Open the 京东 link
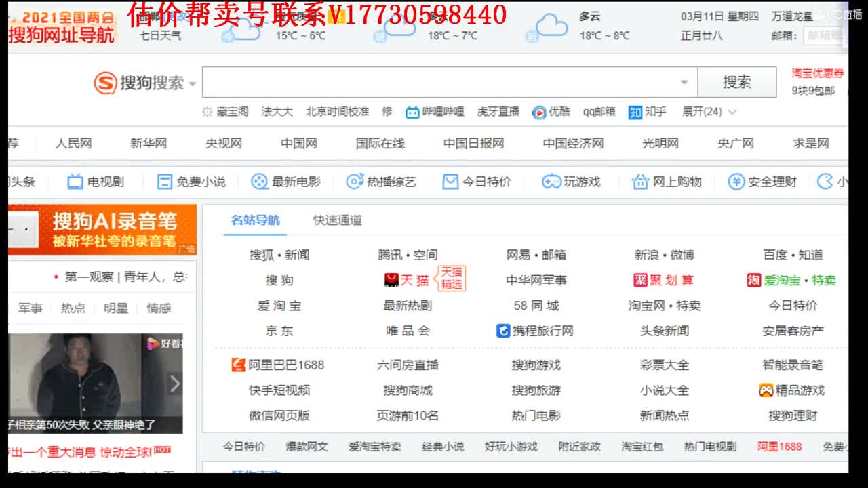Image resolution: width=868 pixels, height=488 pixels. tap(279, 331)
